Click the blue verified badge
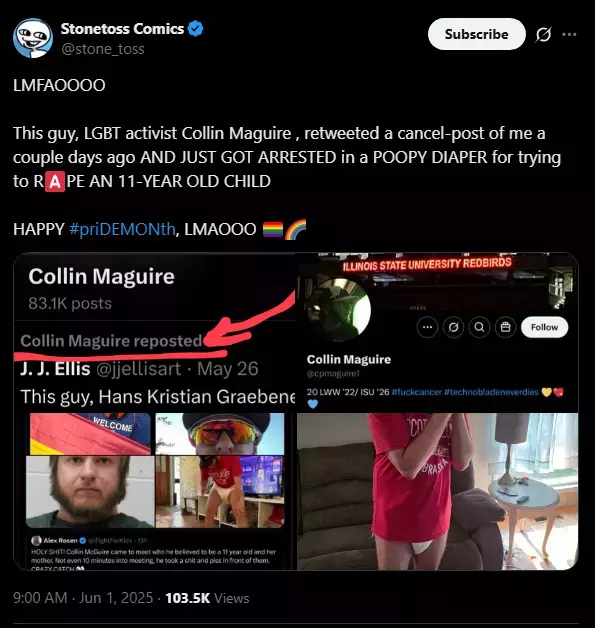 [196, 29]
